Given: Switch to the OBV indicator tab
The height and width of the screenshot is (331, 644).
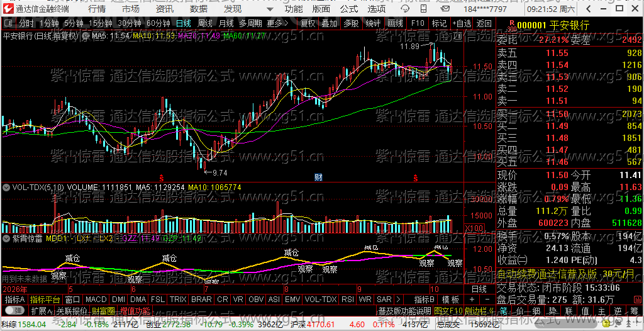Looking at the screenshot, I should [256, 300].
